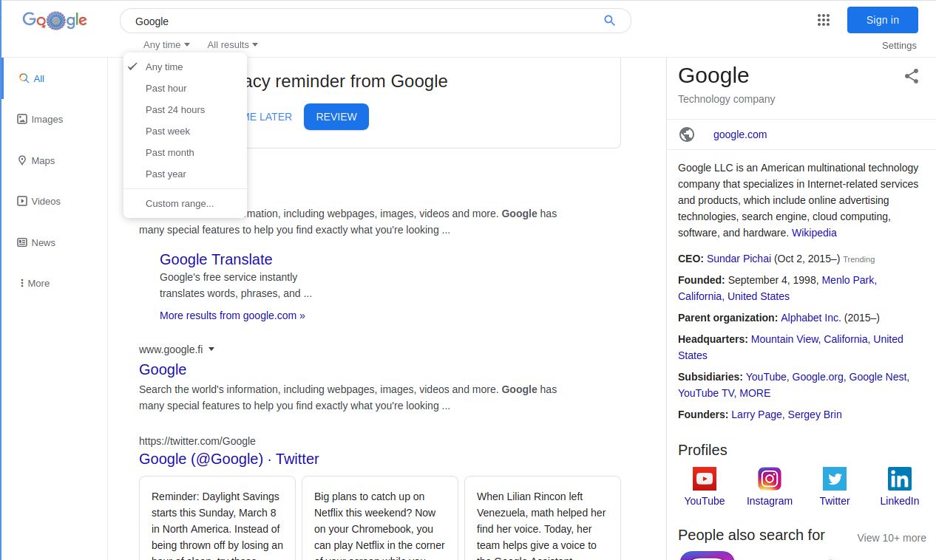Choose Past 24 hours filter
The height and width of the screenshot is (560, 936).
[x=185, y=109]
